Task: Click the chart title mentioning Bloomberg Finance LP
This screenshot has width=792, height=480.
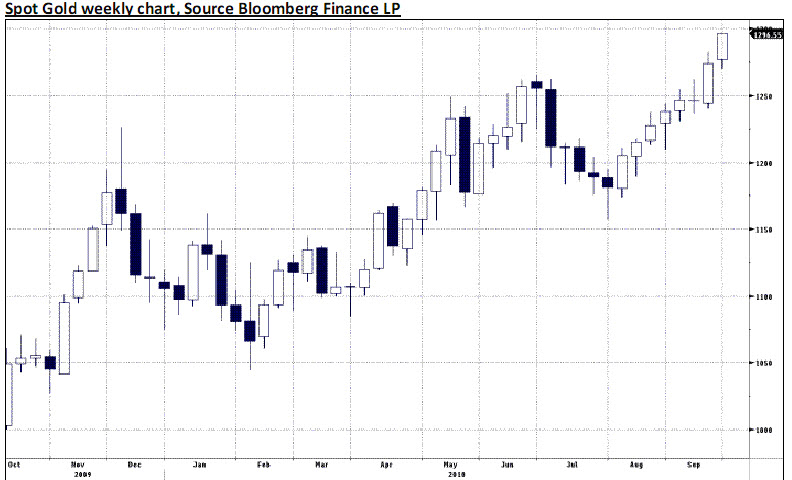Action: tap(203, 8)
